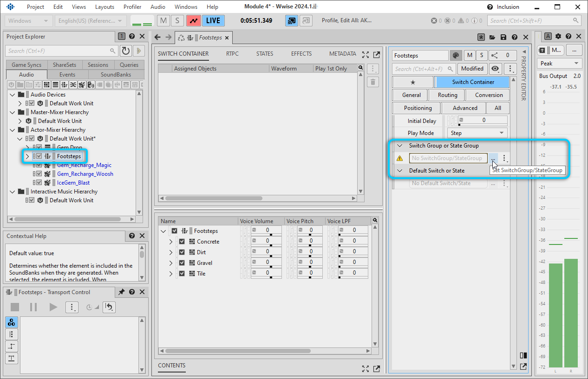This screenshot has width=588, height=379.
Task: Navigate back with the left arrow
Action: coord(157,38)
